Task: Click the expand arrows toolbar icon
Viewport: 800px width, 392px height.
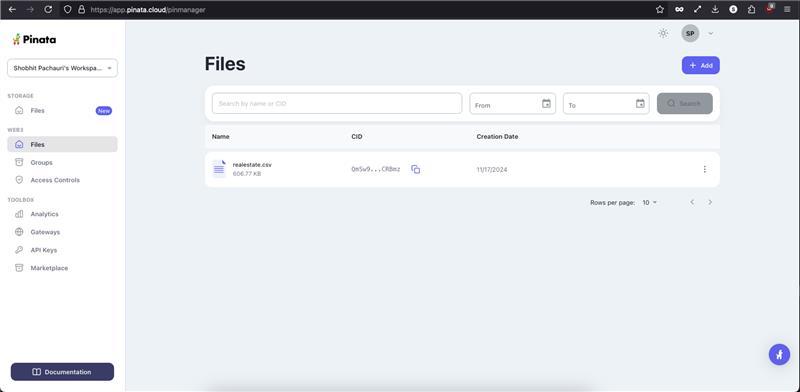Action: click(697, 9)
